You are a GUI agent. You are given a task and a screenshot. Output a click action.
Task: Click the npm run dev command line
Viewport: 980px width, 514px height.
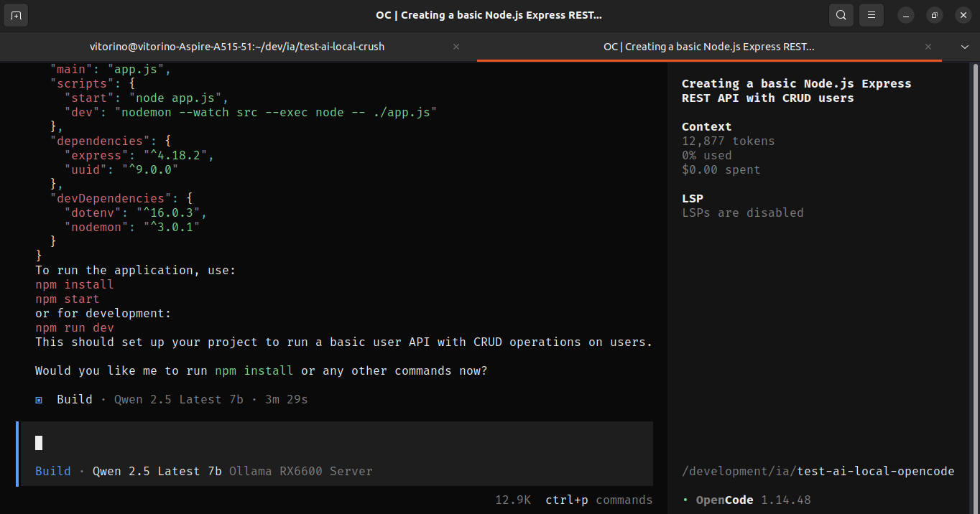[75, 327]
